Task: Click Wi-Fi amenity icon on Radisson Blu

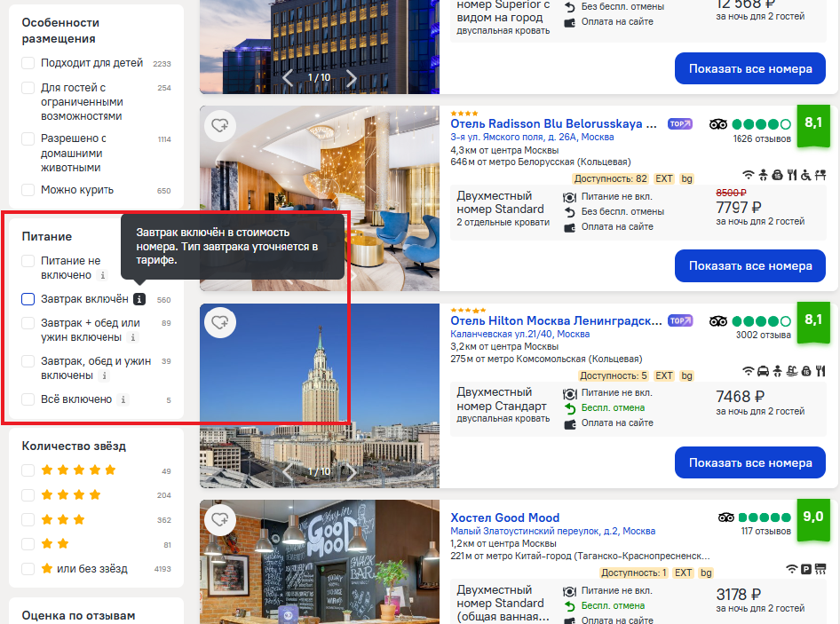Action: tap(748, 175)
